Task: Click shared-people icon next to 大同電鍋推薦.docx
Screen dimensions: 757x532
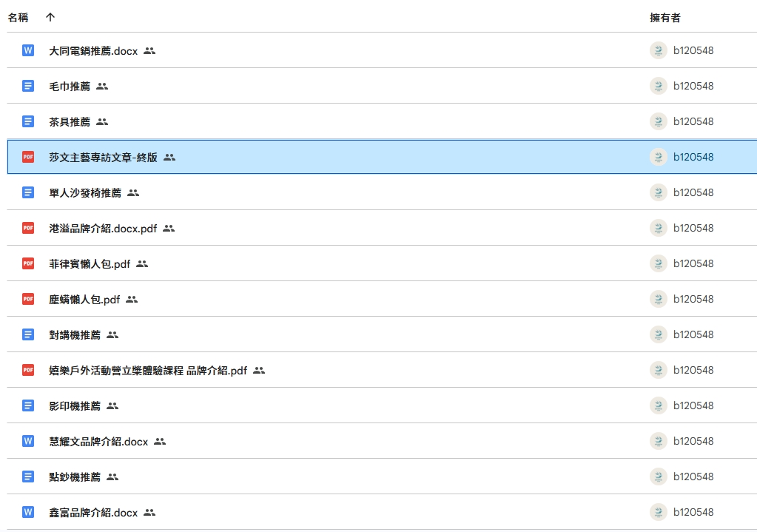Action: click(149, 51)
